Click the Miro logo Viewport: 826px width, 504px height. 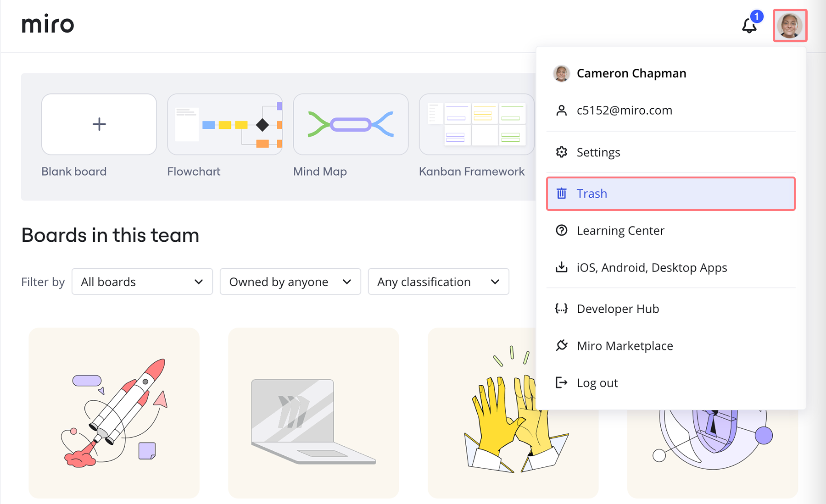tap(48, 24)
